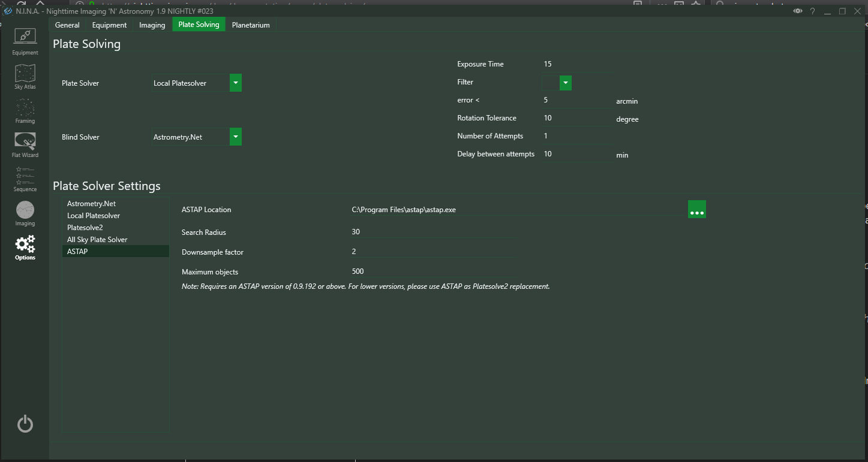
Task: Click the Options gears icon
Action: pyautogui.click(x=25, y=247)
